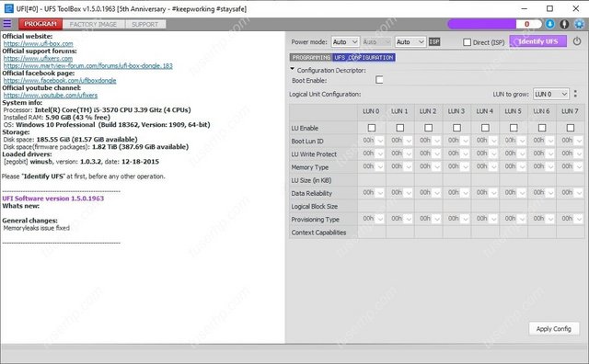Click the 'Memoryleaks issue fixed' line
589x364 pixels.
pos(37,228)
